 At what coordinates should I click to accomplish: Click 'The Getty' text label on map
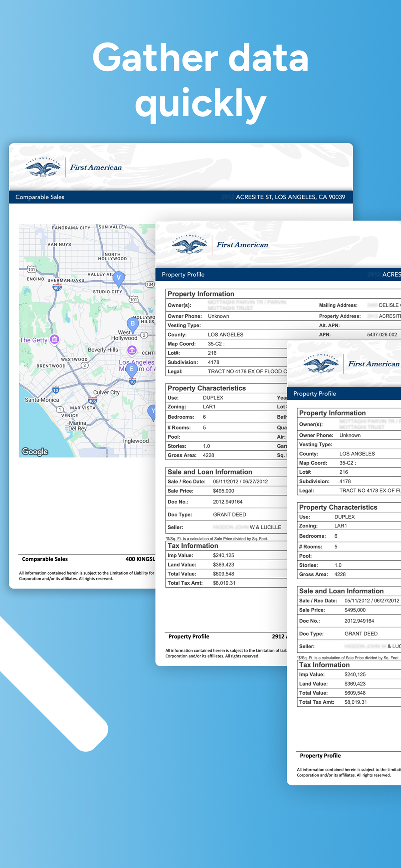click(x=33, y=340)
